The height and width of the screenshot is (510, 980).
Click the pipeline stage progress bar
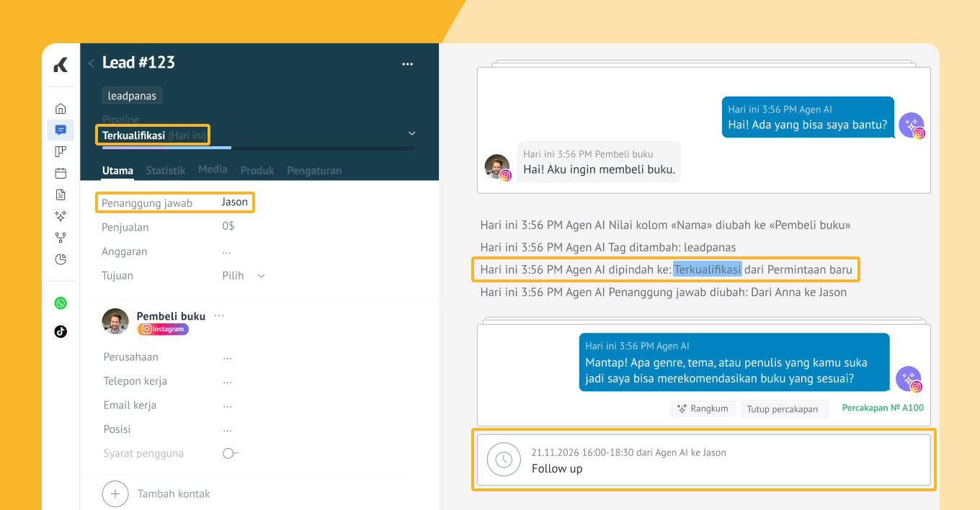coord(258,148)
